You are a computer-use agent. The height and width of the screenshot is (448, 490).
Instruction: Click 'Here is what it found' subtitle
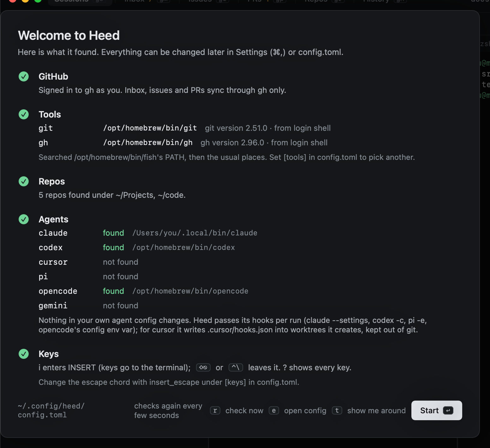click(x=181, y=52)
